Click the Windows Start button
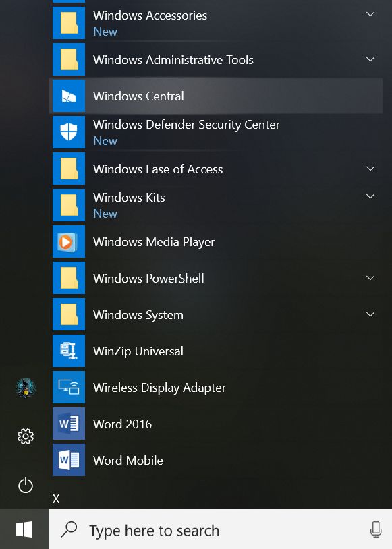This screenshot has width=392, height=549. coord(24,529)
